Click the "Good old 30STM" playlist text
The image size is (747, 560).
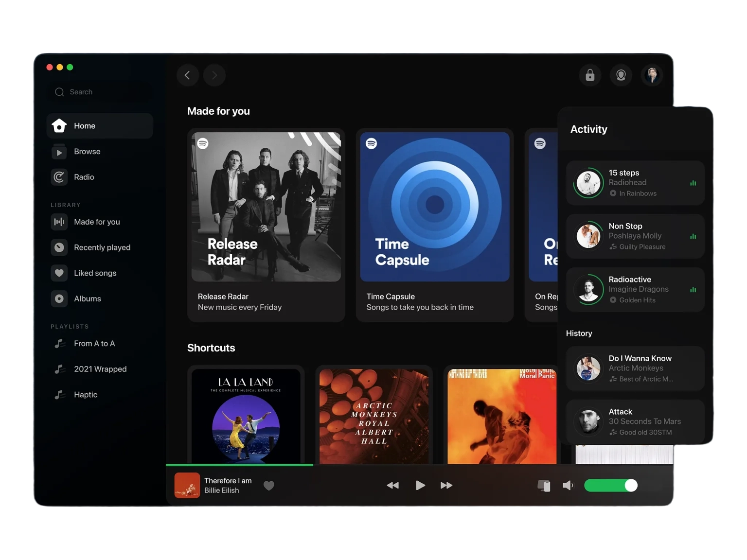[645, 433]
